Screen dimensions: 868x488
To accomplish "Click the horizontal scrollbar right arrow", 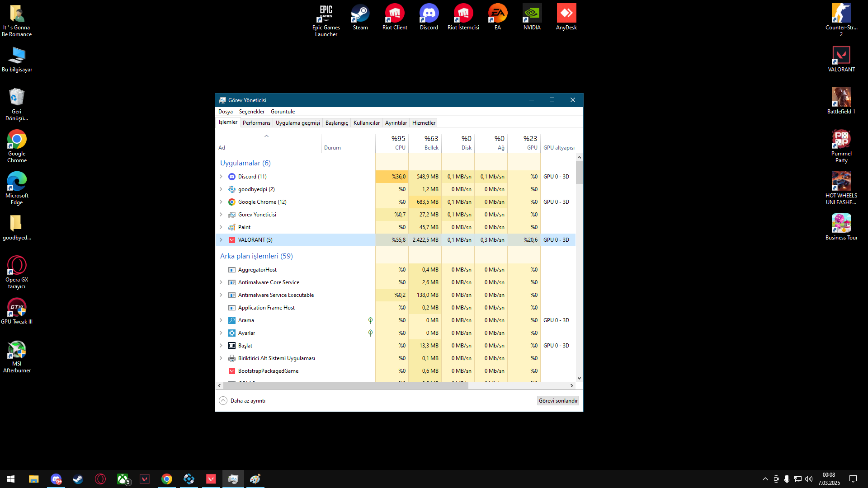I will 572,386.
